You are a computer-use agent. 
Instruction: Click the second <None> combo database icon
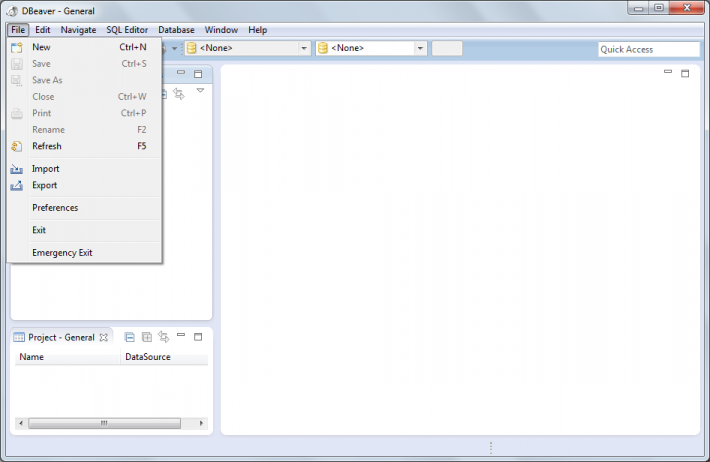pyautogui.click(x=322, y=48)
